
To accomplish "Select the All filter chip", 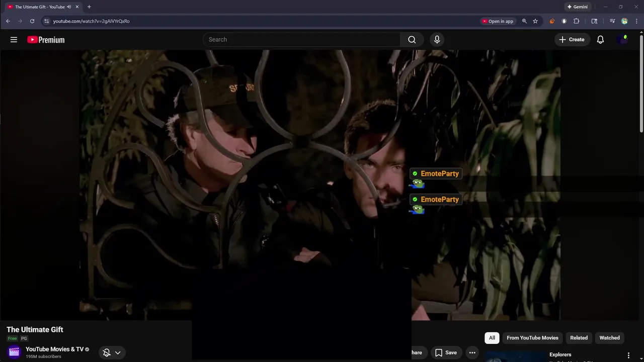I will click(492, 338).
